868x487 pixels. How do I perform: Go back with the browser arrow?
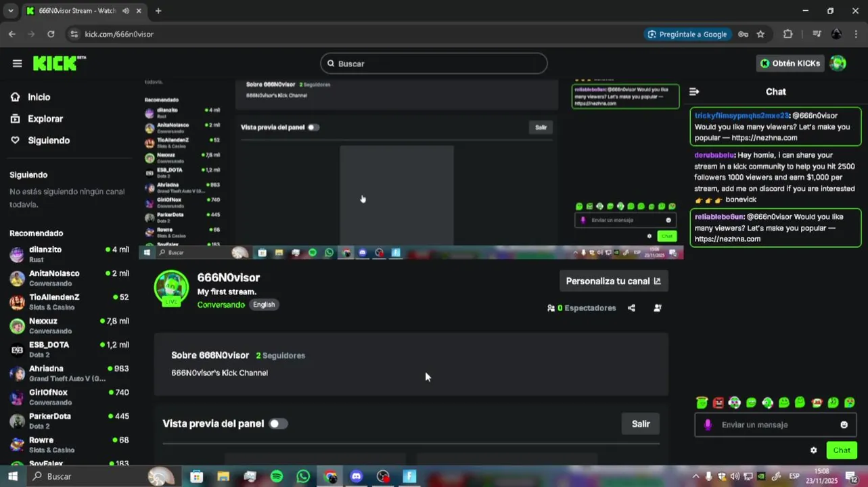[12, 34]
